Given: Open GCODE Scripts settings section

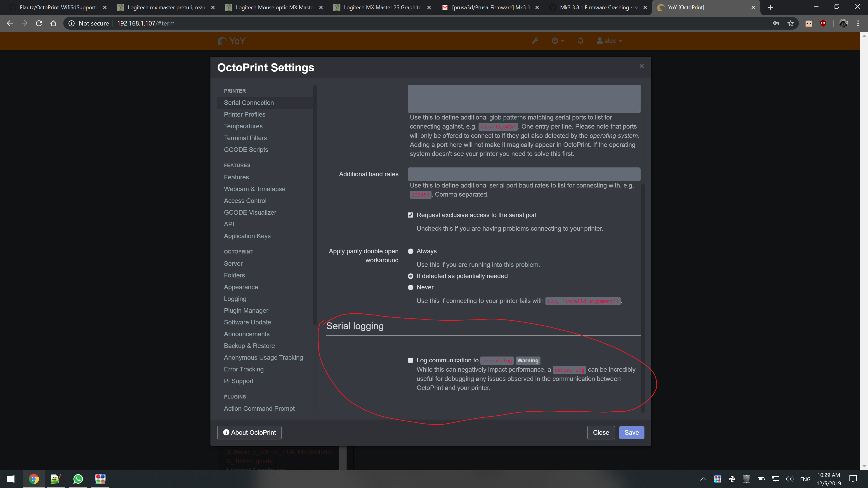Looking at the screenshot, I should 265,150.
